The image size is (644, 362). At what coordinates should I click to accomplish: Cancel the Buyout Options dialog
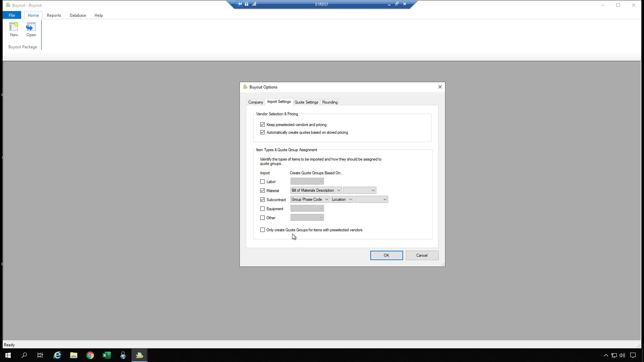tap(422, 255)
